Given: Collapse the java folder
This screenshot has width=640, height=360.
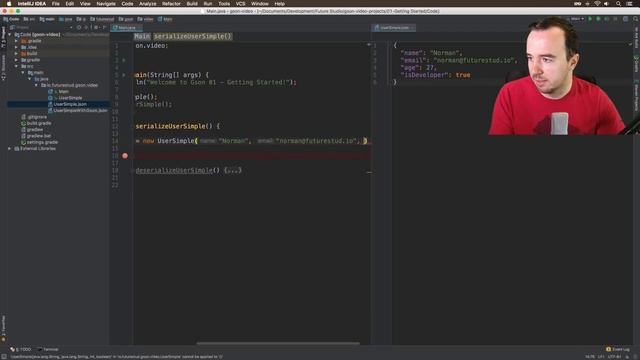Looking at the screenshot, I should [29, 79].
